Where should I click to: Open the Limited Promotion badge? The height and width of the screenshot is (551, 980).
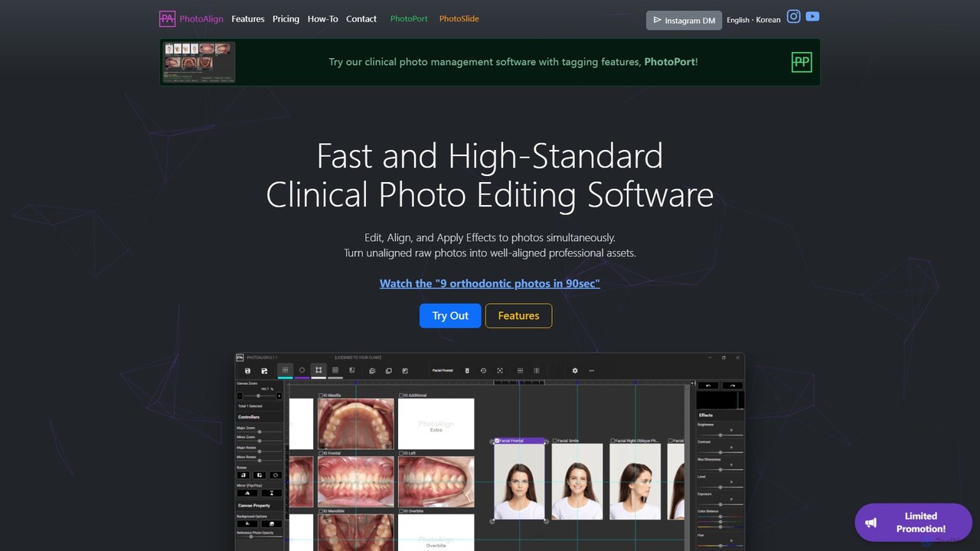pyautogui.click(x=913, y=523)
